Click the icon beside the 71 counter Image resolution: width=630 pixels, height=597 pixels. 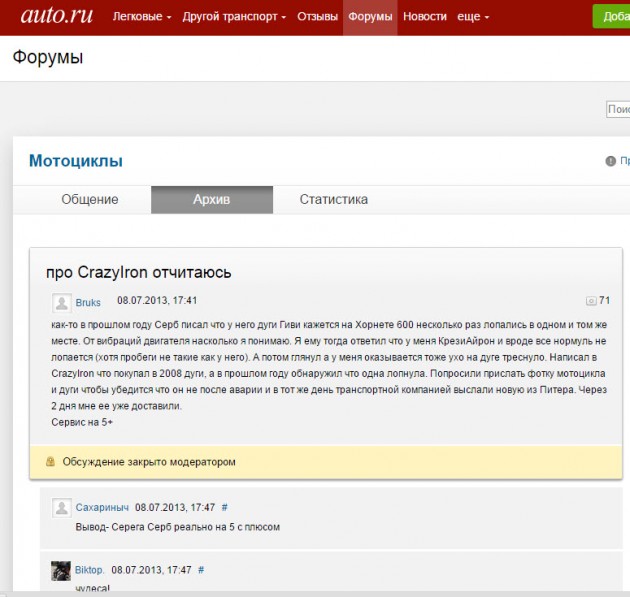point(590,301)
